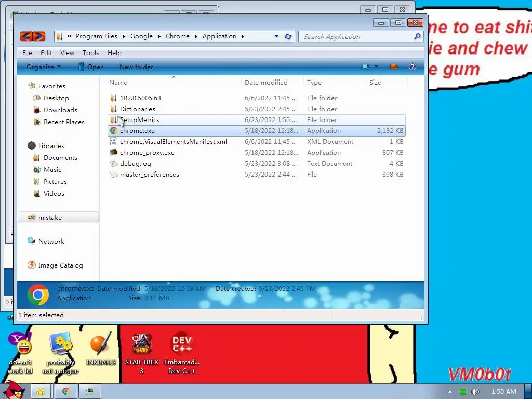Go to Chrome folder in breadcrumb
Viewport: 532px width, 399px height.
(178, 36)
